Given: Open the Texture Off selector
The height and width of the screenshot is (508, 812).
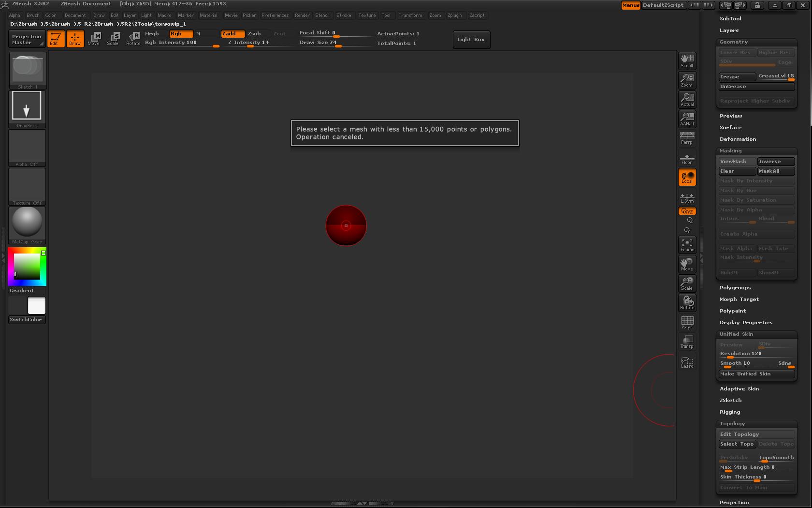Looking at the screenshot, I should tap(27, 187).
